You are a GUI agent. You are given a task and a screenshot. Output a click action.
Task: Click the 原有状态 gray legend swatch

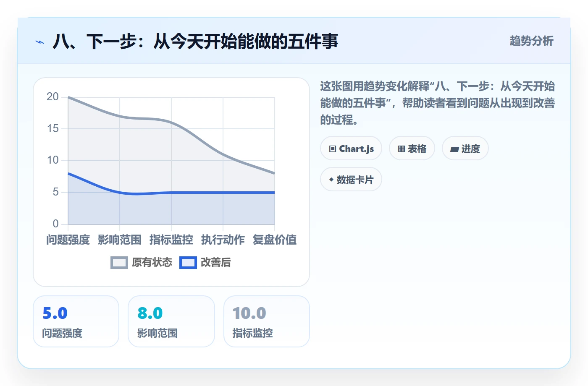[x=119, y=263]
